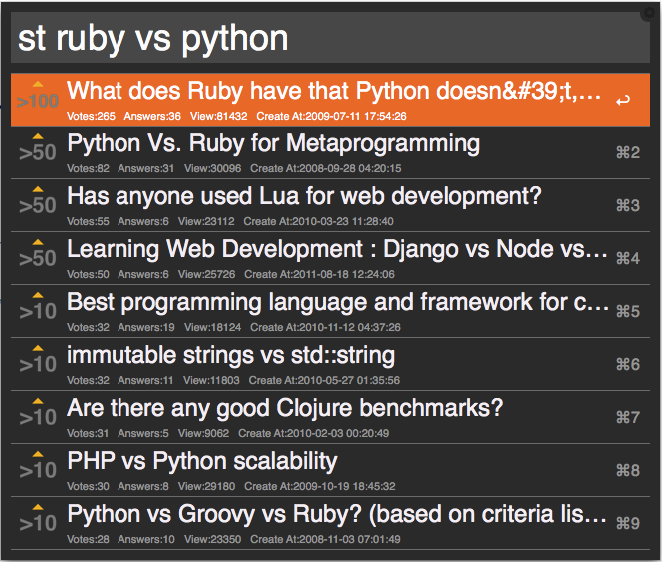This screenshot has width=662, height=562.
Task: Open result 'Are there any good Clojure benchmarks?'
Action: pos(330,417)
